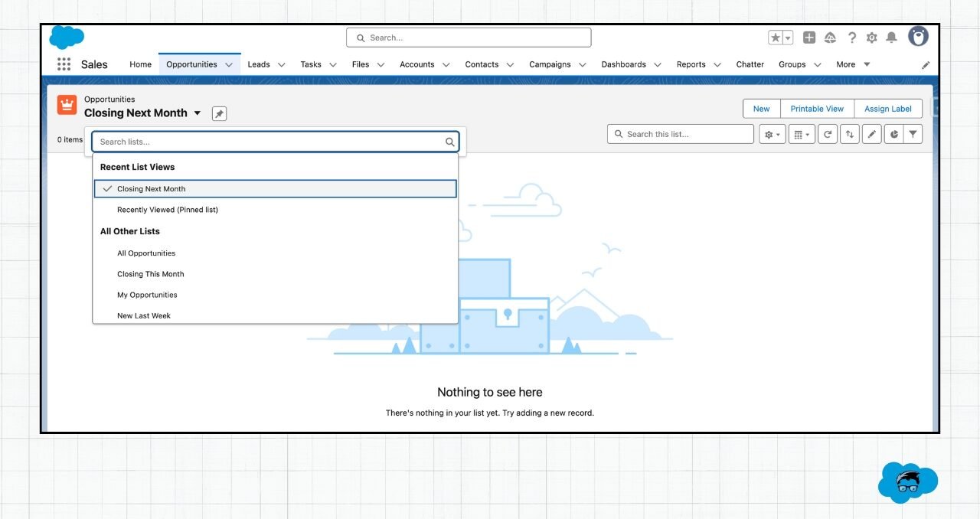Expand the favorites list dropdown arrow
Image resolution: width=980 pixels, height=519 pixels.
(788, 38)
